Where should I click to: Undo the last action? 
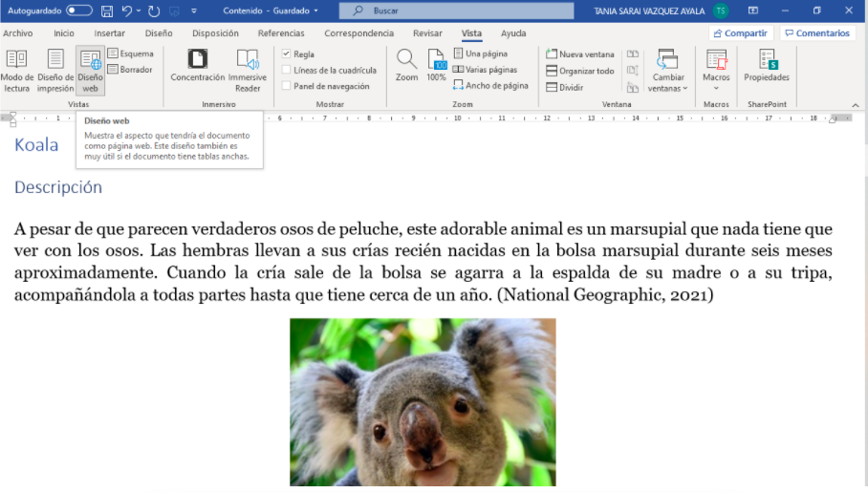pos(127,11)
